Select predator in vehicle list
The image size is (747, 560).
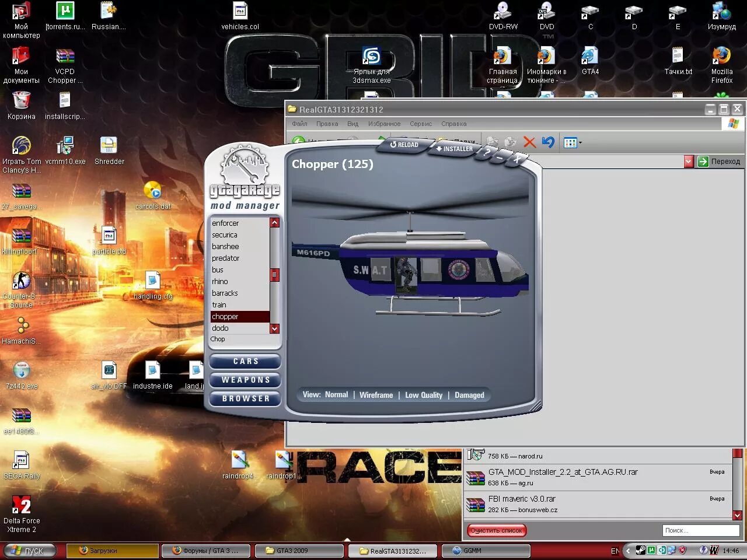pyautogui.click(x=240, y=258)
